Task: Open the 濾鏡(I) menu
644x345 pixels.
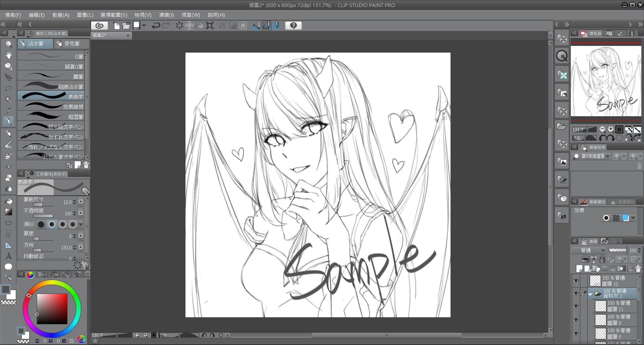Action: tap(166, 15)
